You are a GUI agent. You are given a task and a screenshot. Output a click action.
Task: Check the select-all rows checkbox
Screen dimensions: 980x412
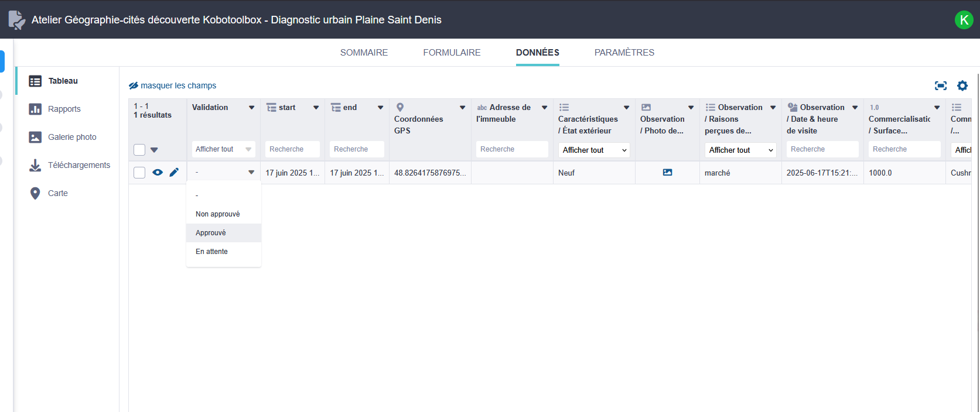tap(139, 150)
